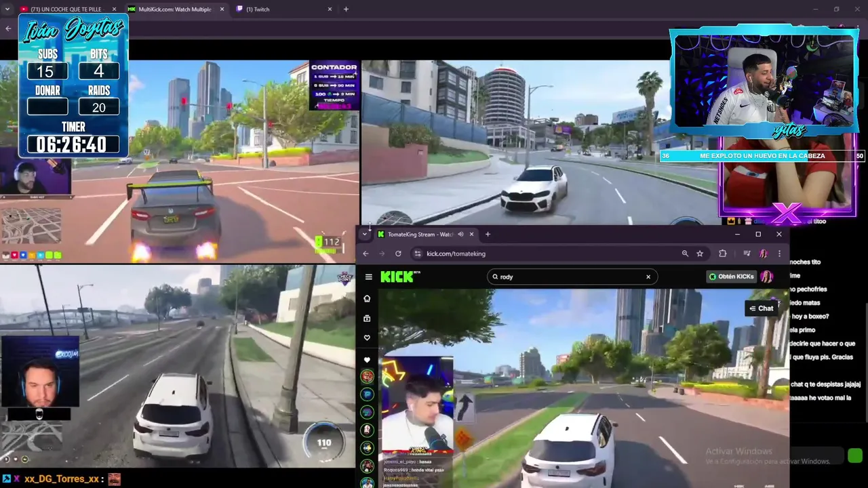Go back in the Kick browser window
Viewport: 868px width, 488px height.
[x=366, y=253]
